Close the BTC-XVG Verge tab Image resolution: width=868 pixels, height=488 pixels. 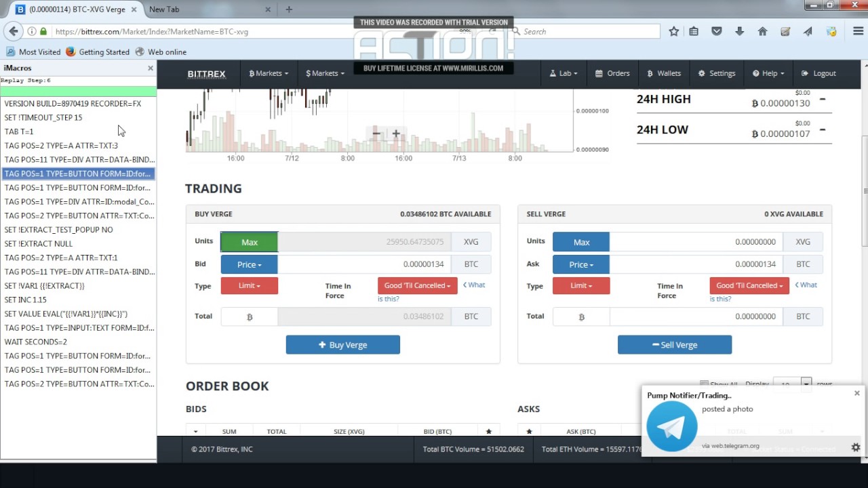(x=134, y=9)
